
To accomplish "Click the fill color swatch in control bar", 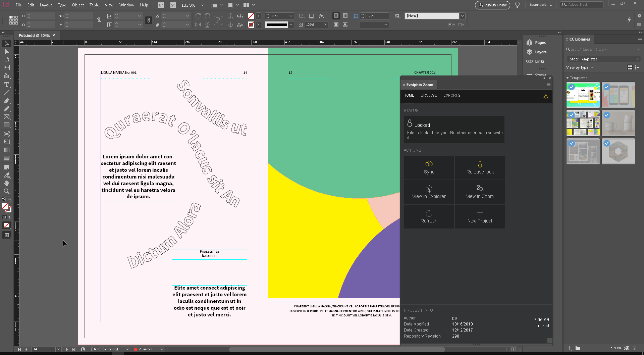I will click(x=251, y=16).
